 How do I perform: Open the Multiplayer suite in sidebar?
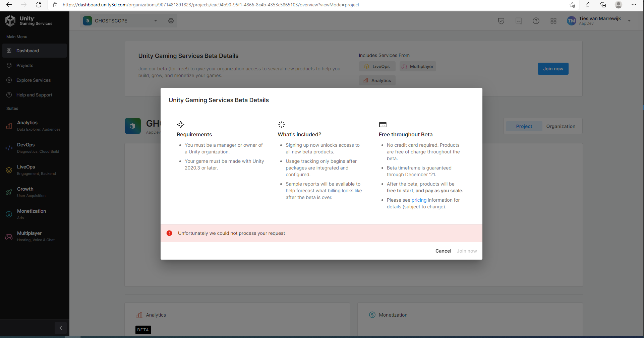click(x=35, y=236)
